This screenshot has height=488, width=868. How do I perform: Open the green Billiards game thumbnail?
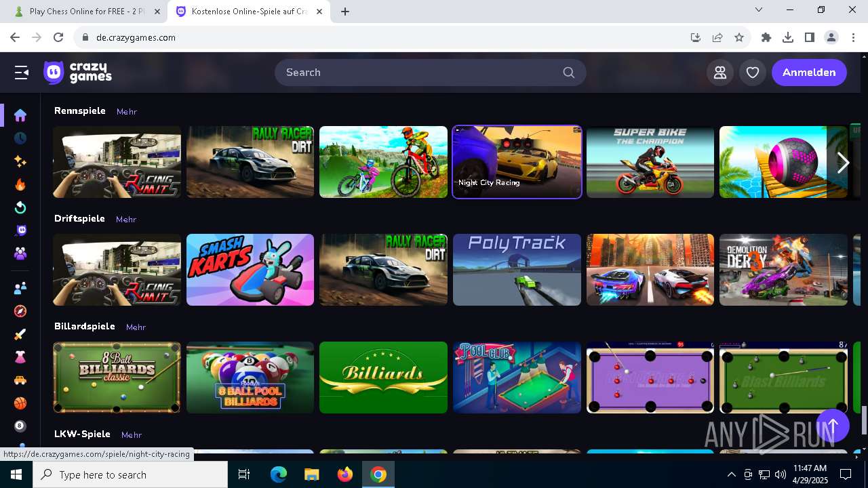[383, 378]
